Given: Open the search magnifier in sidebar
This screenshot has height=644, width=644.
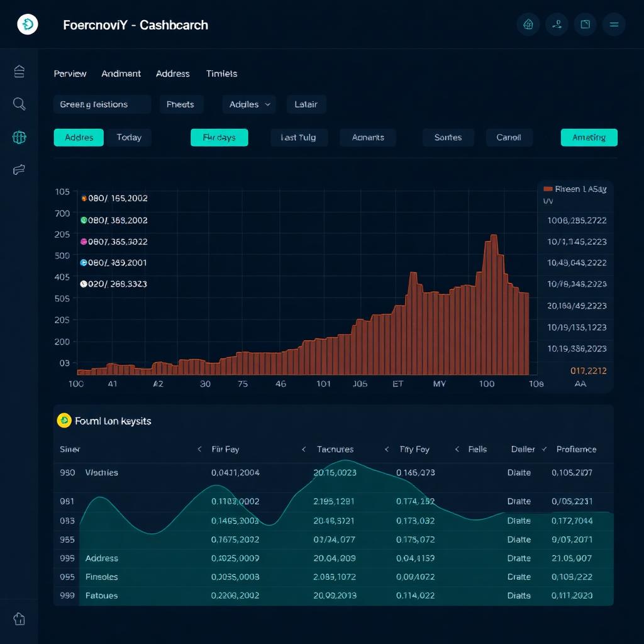Looking at the screenshot, I should click(19, 104).
